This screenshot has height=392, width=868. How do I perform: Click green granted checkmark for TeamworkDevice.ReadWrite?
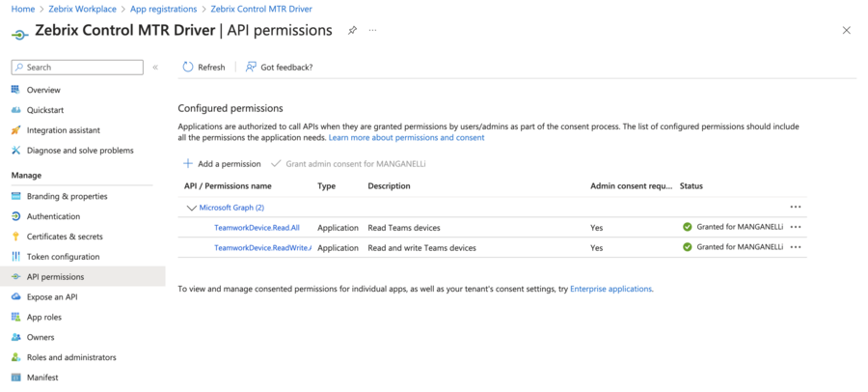tap(688, 247)
